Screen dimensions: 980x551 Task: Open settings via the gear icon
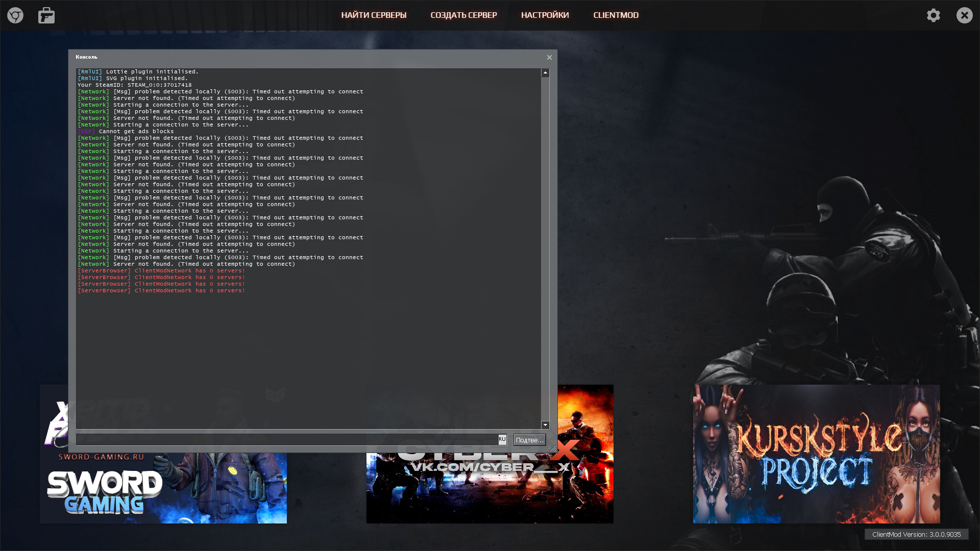(934, 15)
